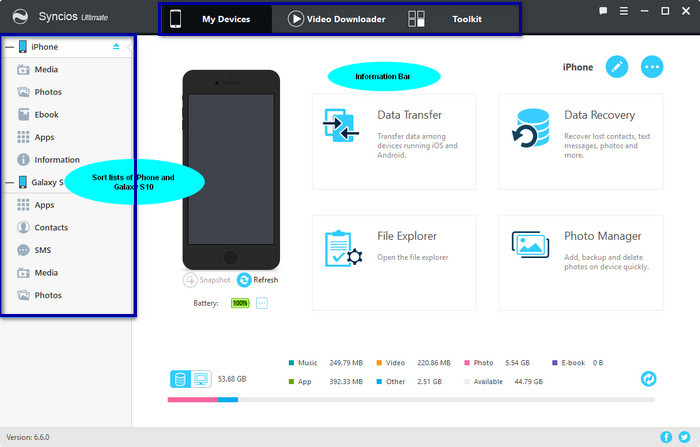
Task: Open the Data Recovery card
Action: (581, 142)
